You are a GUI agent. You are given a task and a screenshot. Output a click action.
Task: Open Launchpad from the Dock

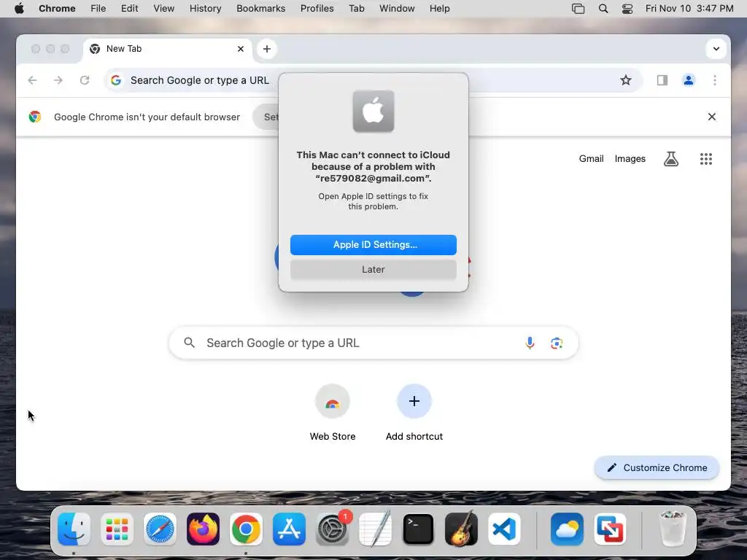[117, 529]
